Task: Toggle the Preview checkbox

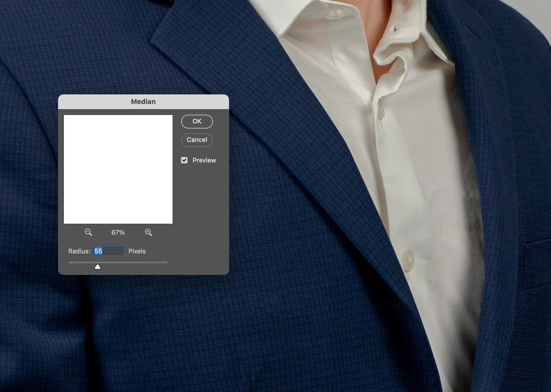Action: click(184, 160)
